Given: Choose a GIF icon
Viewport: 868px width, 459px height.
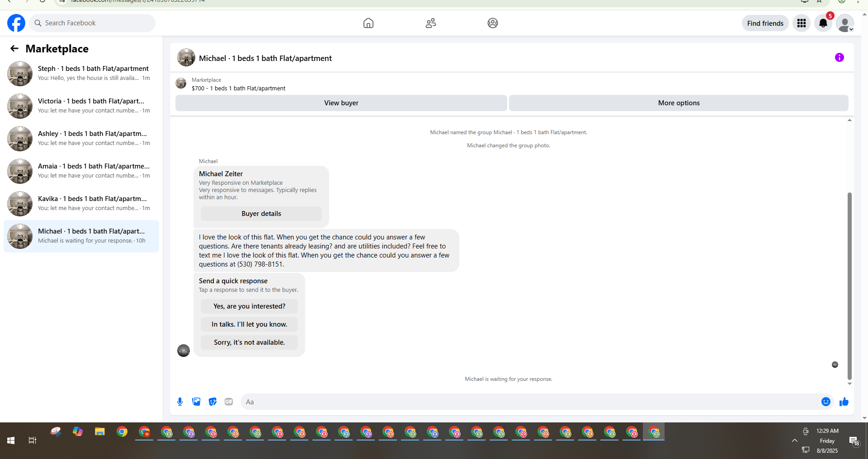Looking at the screenshot, I should click(229, 402).
